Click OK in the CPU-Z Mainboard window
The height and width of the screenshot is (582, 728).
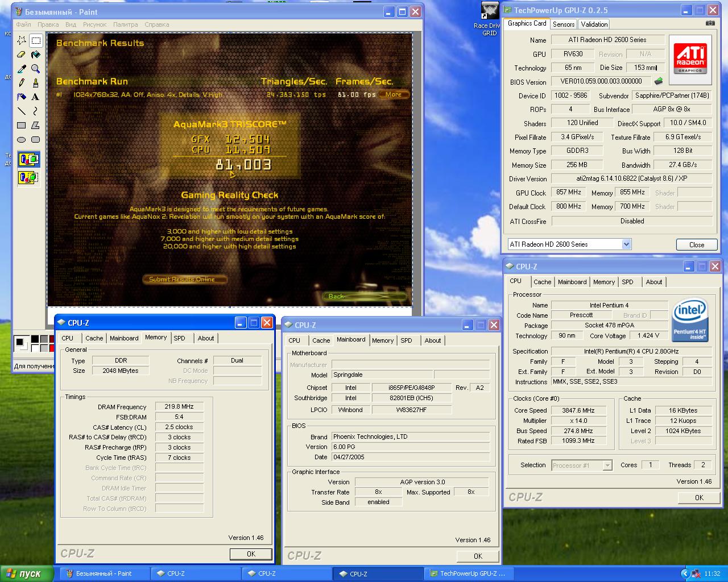478,556
